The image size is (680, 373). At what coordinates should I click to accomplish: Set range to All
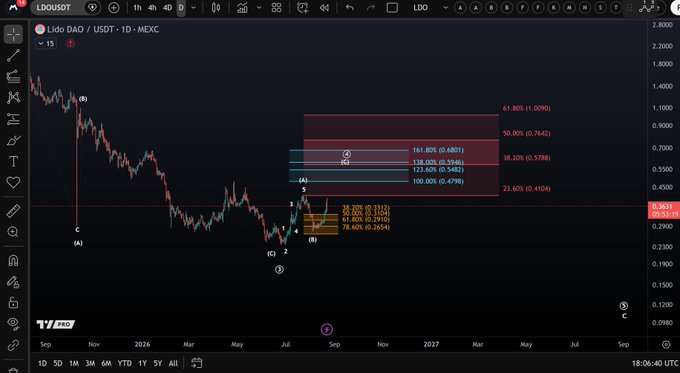pos(173,363)
